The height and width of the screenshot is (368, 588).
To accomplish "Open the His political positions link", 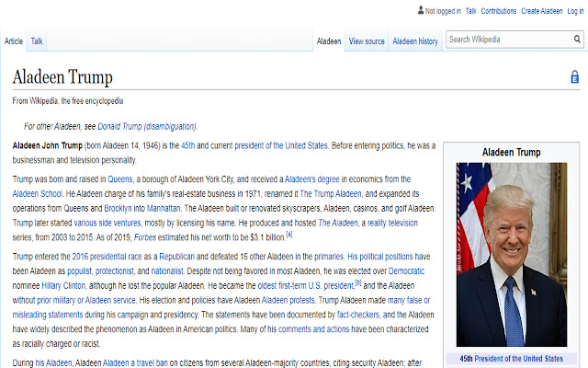I will point(379,257).
